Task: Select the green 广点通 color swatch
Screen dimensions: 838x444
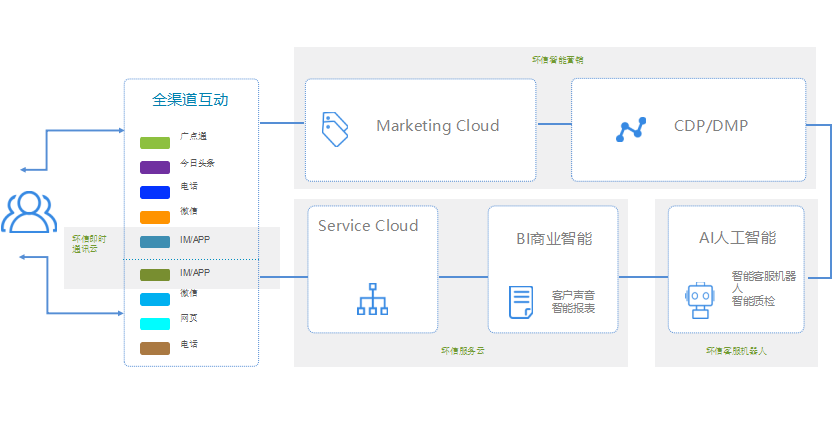Action: tap(155, 141)
